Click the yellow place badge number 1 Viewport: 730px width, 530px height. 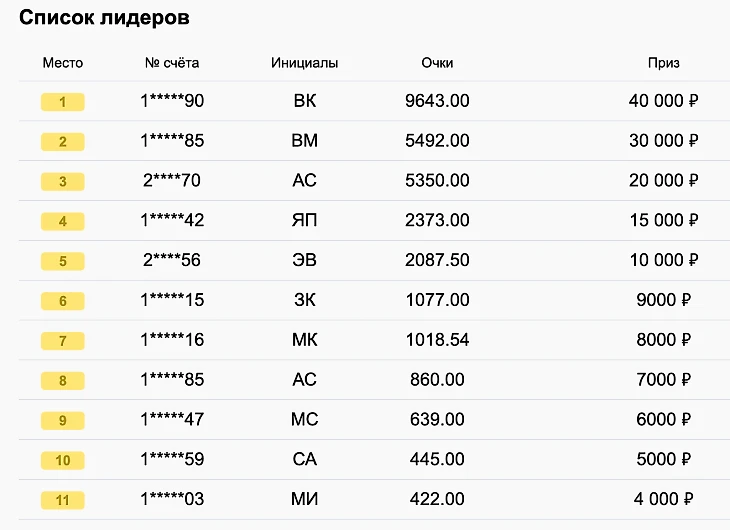[63, 102]
